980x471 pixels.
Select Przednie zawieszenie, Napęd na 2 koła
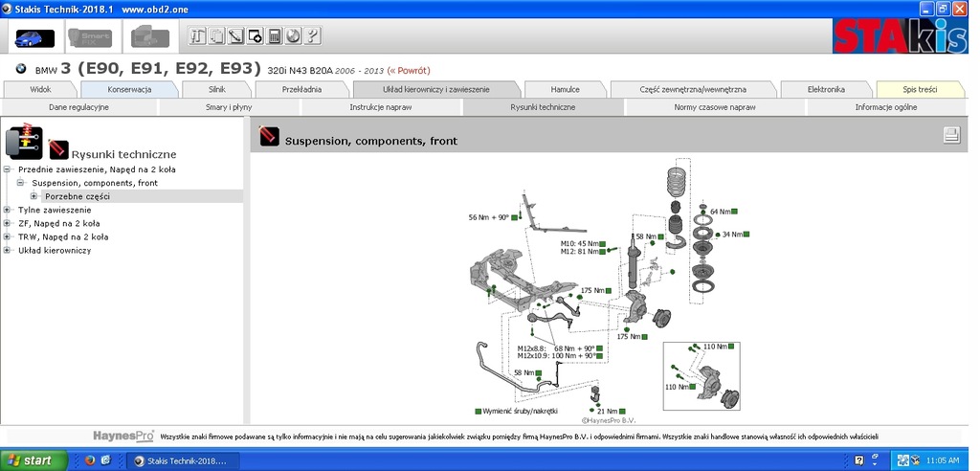click(97, 169)
